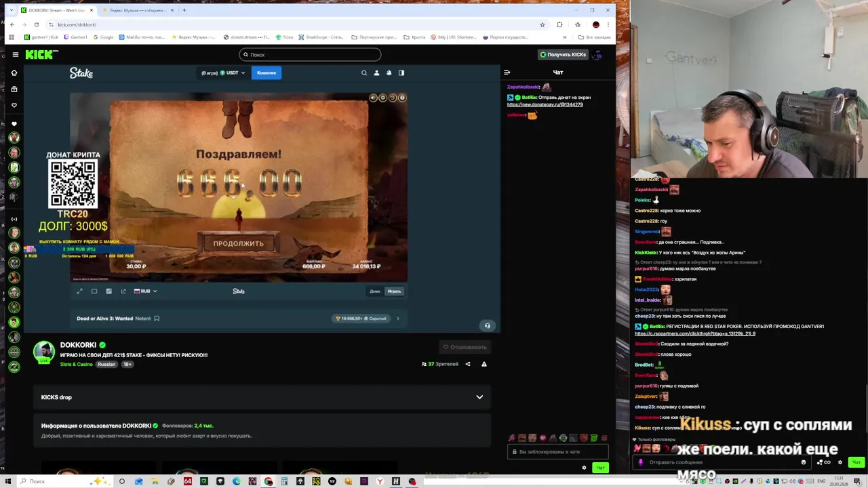Open Chrome profile avatar
The height and width of the screenshot is (488, 868).
coord(595,24)
